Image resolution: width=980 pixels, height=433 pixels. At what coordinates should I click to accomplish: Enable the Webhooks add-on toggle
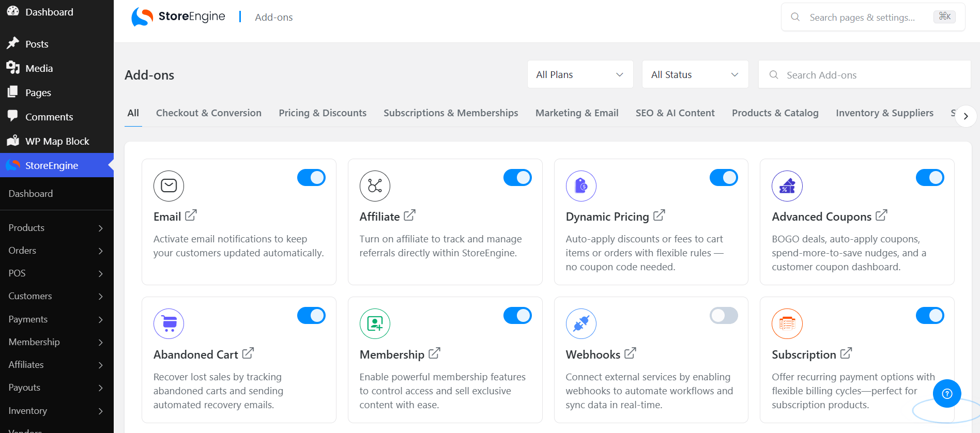tap(724, 316)
